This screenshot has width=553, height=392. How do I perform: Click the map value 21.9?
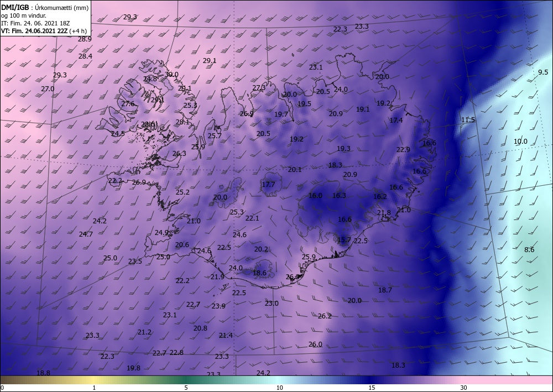point(217,277)
